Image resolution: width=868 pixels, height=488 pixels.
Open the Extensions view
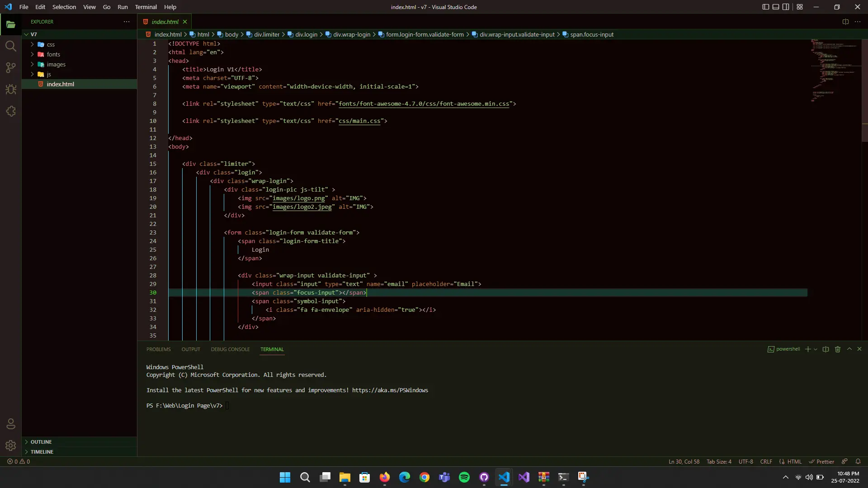(11, 111)
